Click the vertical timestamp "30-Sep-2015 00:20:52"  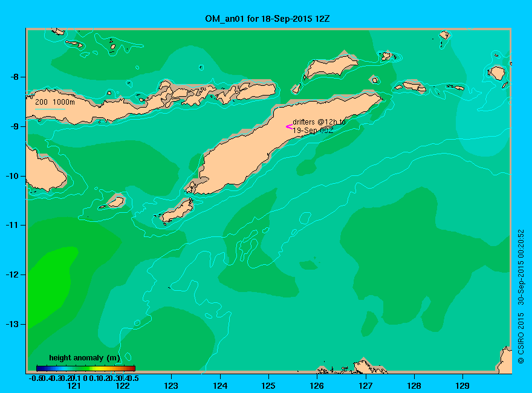click(x=521, y=267)
